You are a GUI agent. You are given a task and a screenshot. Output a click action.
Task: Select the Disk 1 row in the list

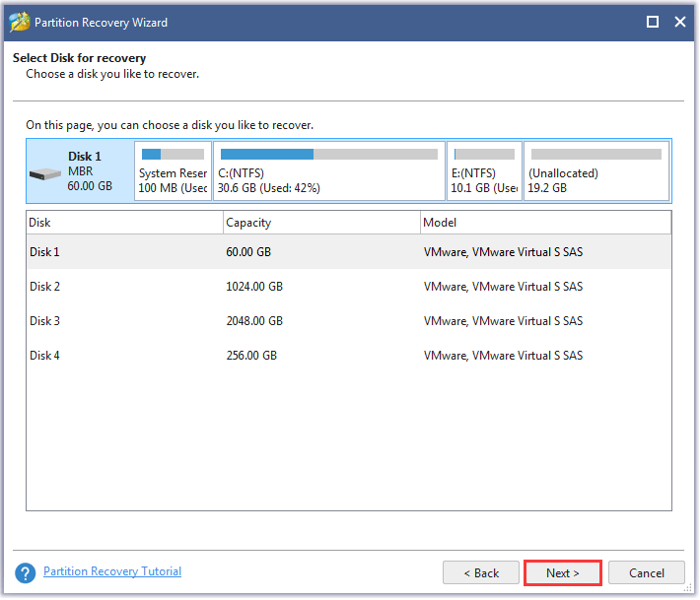click(349, 252)
